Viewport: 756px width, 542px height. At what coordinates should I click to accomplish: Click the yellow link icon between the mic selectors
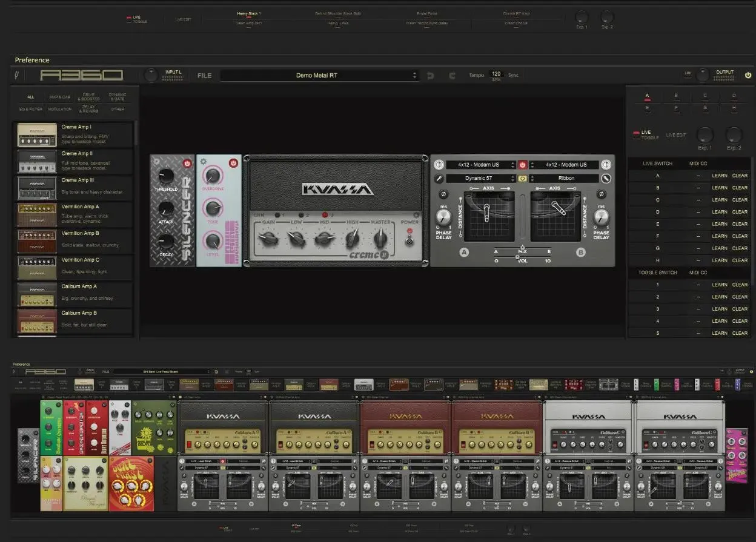522,178
